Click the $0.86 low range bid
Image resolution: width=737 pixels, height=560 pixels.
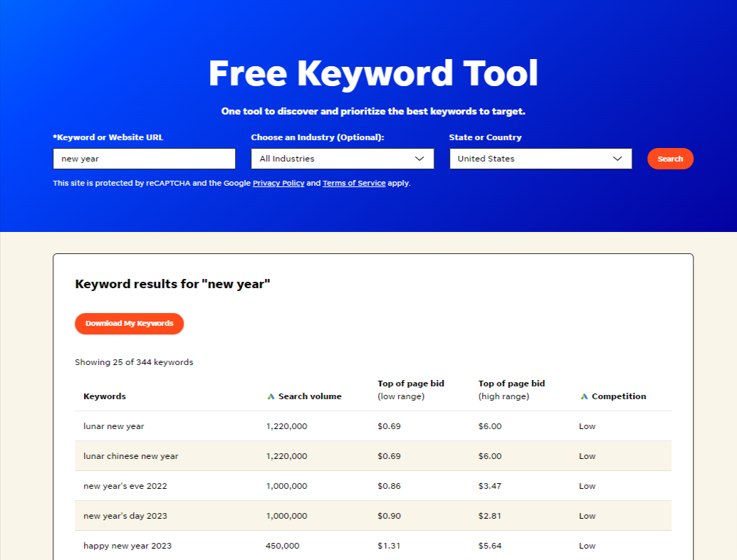point(390,486)
